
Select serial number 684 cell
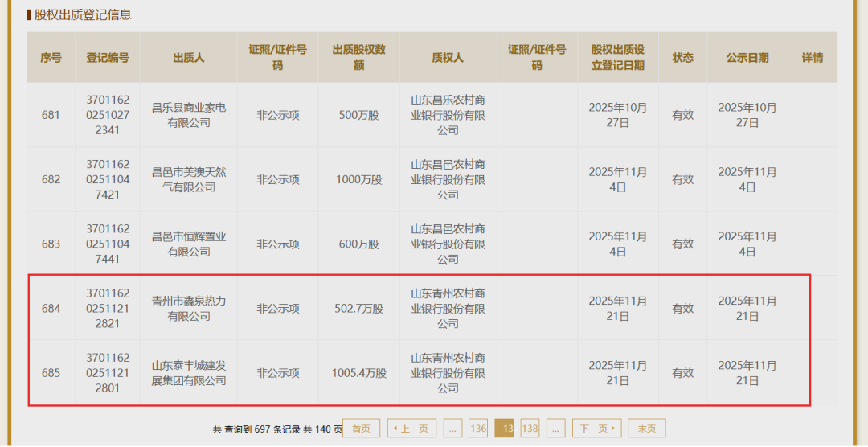(x=51, y=308)
